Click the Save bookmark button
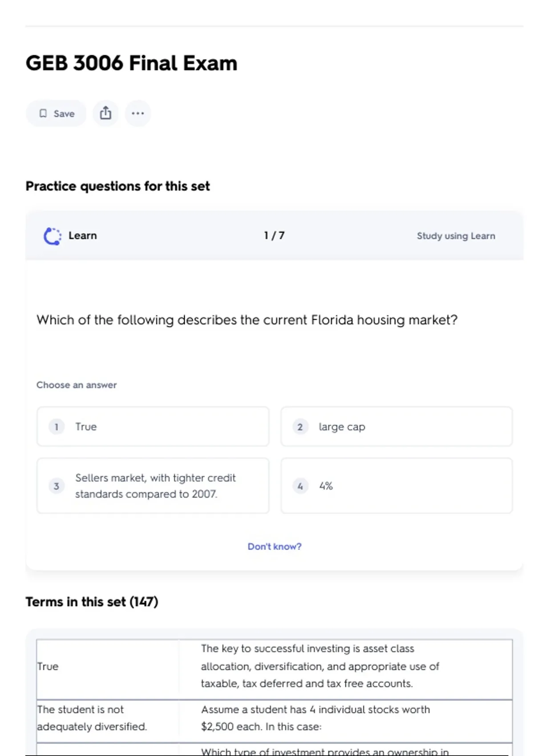The height and width of the screenshot is (756, 534). [x=56, y=113]
